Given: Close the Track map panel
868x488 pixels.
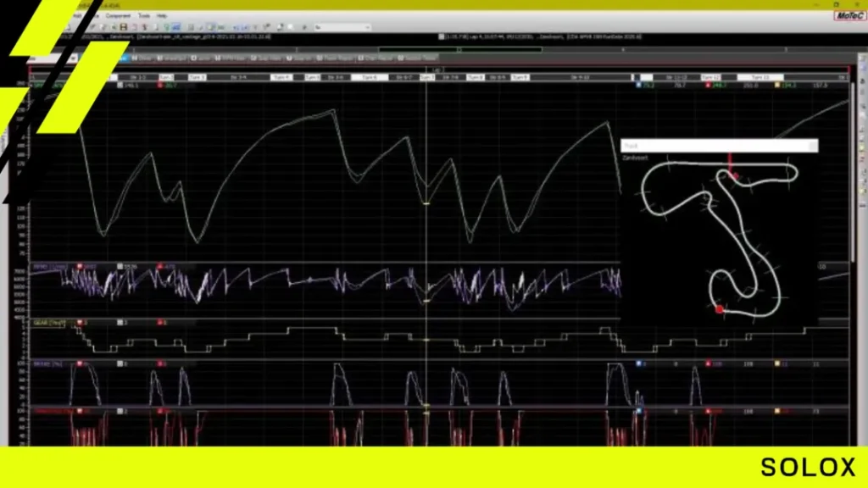Looking at the screenshot, I should [813, 146].
